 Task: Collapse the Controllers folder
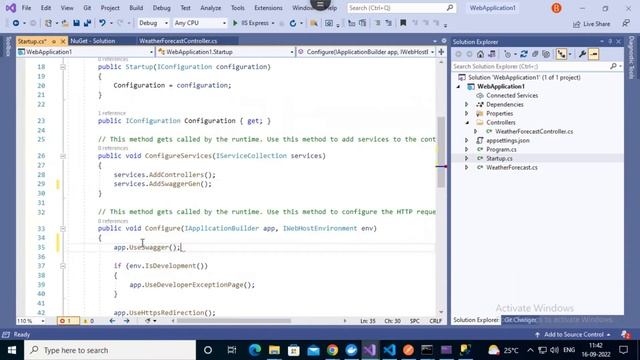tap(467, 122)
